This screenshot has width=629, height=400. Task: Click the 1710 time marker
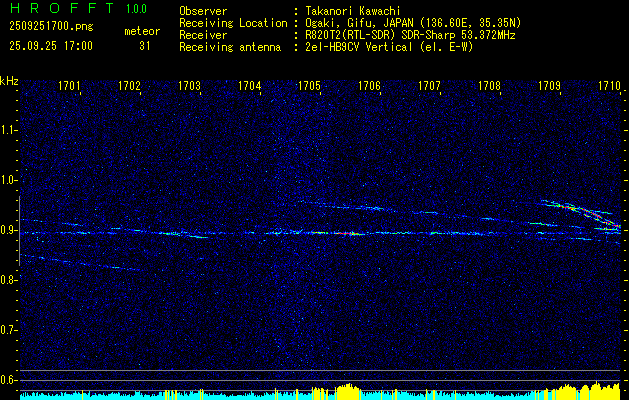tap(609, 85)
